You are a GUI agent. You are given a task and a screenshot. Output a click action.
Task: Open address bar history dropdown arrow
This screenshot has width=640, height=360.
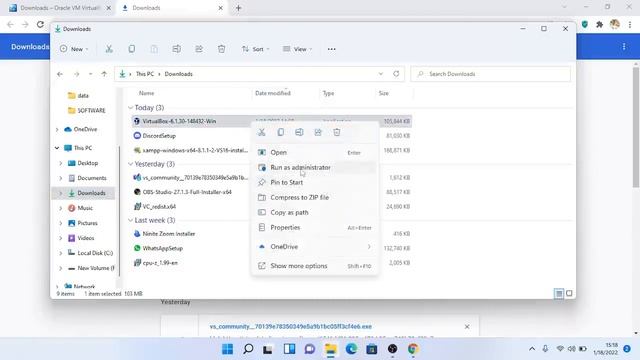point(380,74)
